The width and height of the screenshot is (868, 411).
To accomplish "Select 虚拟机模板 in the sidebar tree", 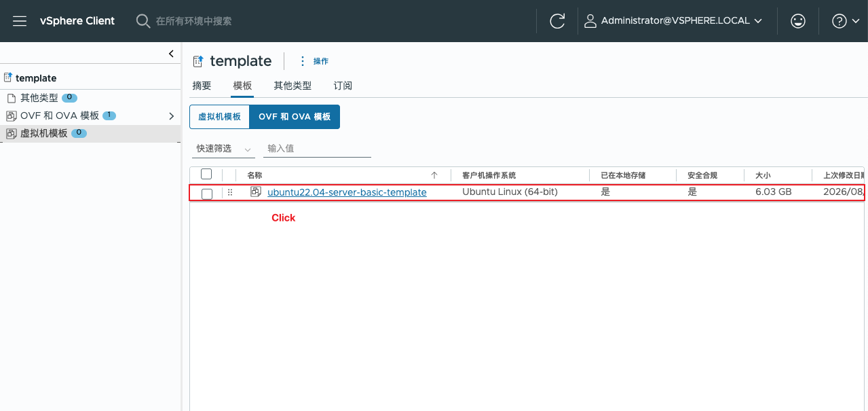I will point(44,134).
